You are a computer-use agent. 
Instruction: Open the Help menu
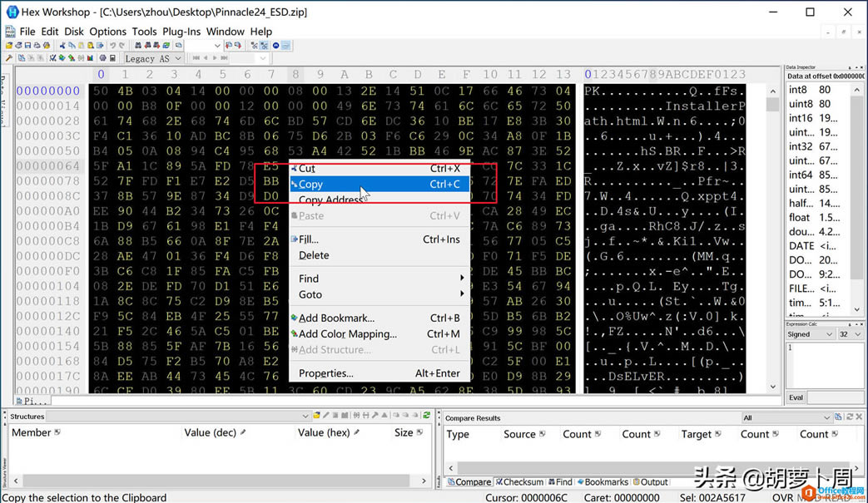(260, 32)
